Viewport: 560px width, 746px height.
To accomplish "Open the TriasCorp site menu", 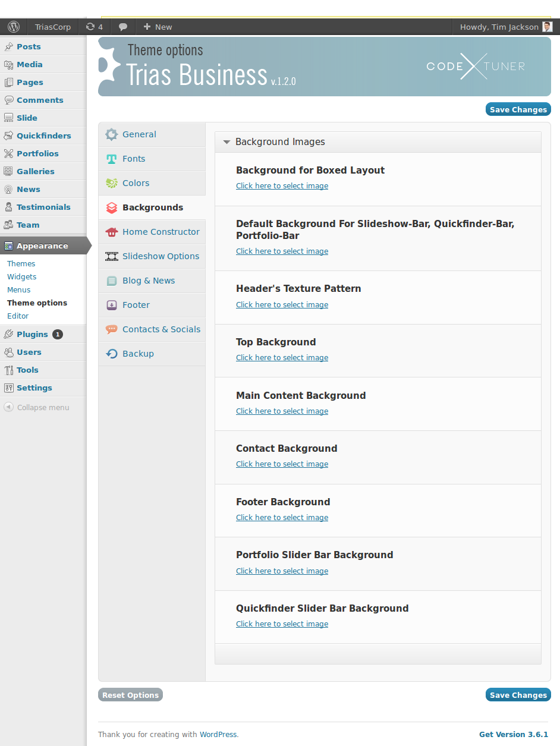I will click(53, 27).
